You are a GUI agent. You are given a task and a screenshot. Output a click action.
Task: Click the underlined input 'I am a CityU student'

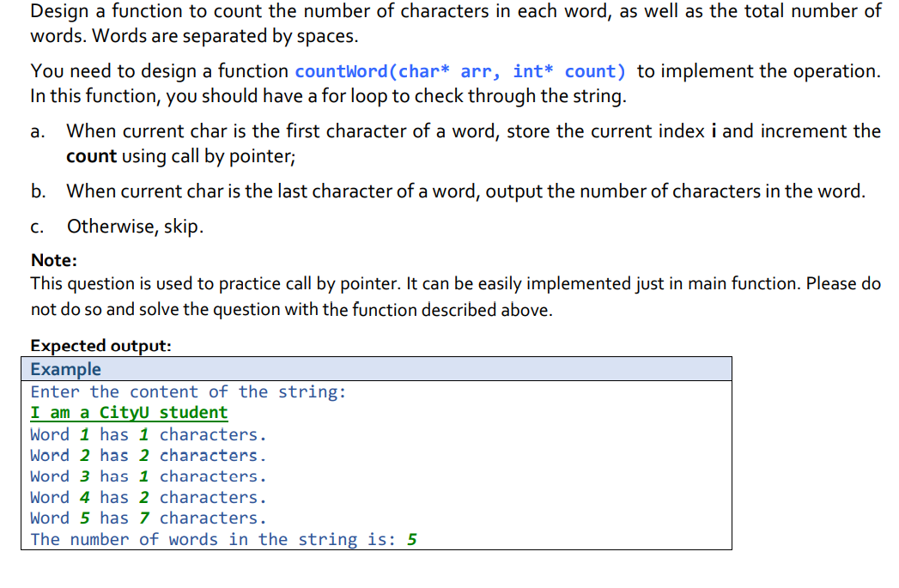click(x=129, y=413)
